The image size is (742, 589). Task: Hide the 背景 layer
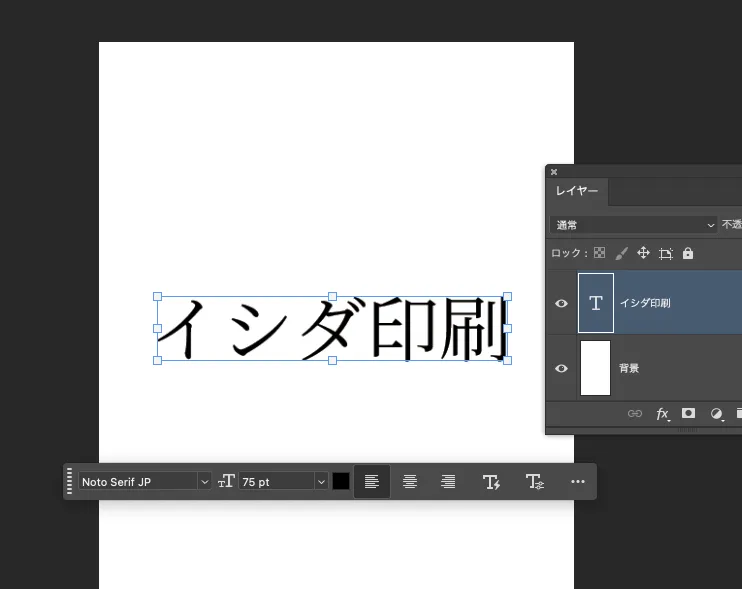(x=561, y=368)
